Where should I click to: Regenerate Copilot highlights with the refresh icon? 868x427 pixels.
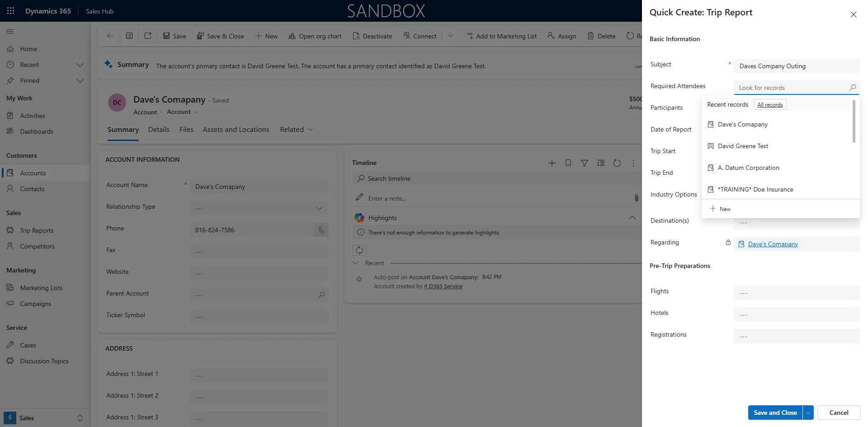[359, 250]
